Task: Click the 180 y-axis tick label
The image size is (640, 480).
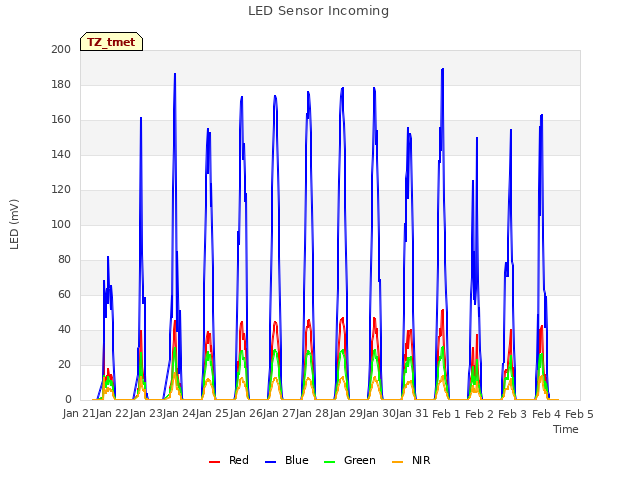Action: point(61,84)
